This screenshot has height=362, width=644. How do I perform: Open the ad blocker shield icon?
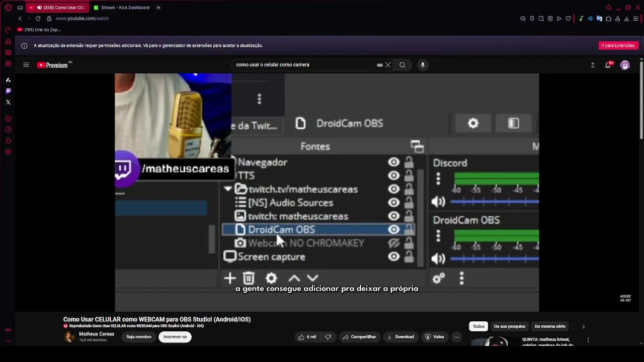[x=550, y=19]
